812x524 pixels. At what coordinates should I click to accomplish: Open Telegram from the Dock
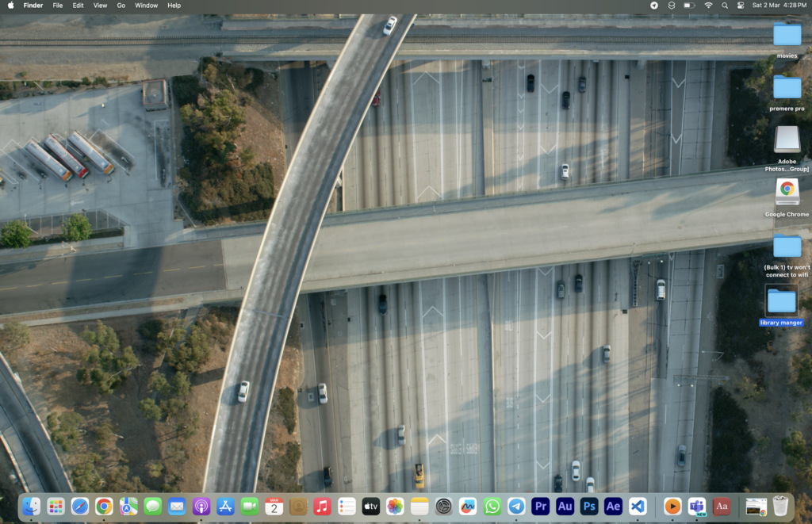[516, 506]
